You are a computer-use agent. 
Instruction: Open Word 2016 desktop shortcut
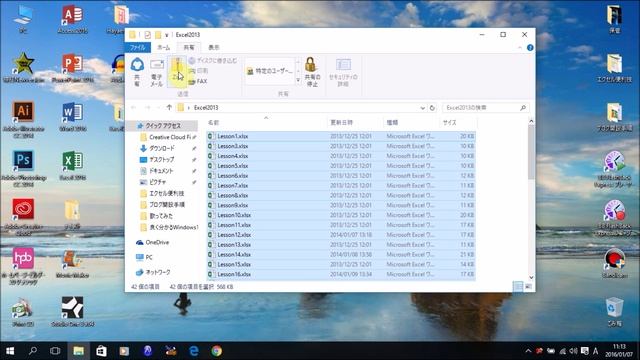pos(73,118)
